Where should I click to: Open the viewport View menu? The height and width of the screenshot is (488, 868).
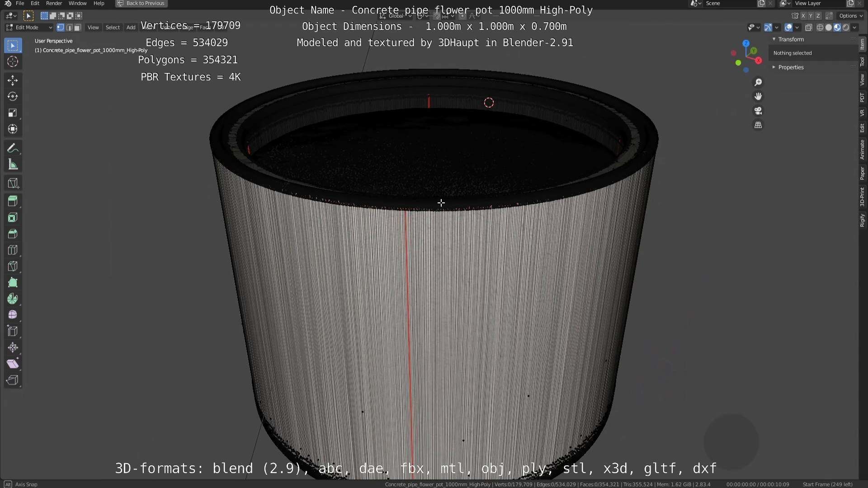93,28
